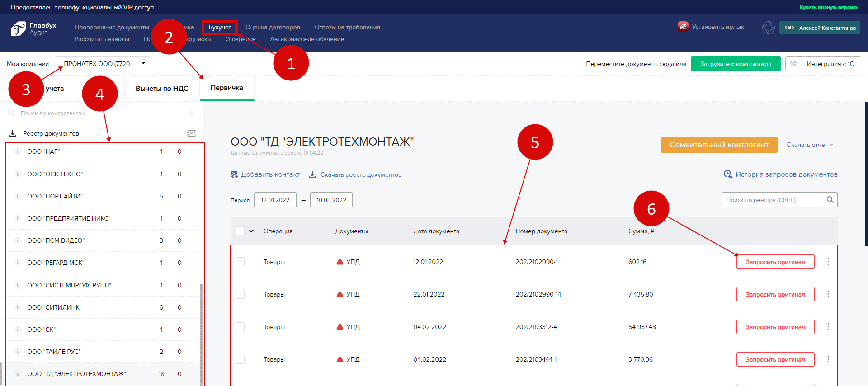Click the Номер документа column header
868x386 pixels.
[541, 231]
